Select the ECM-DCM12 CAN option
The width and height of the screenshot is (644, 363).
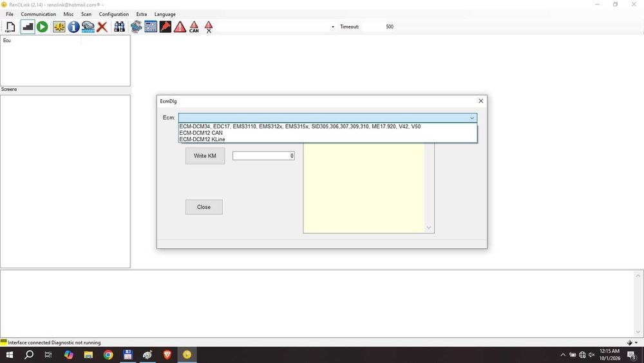(x=328, y=133)
